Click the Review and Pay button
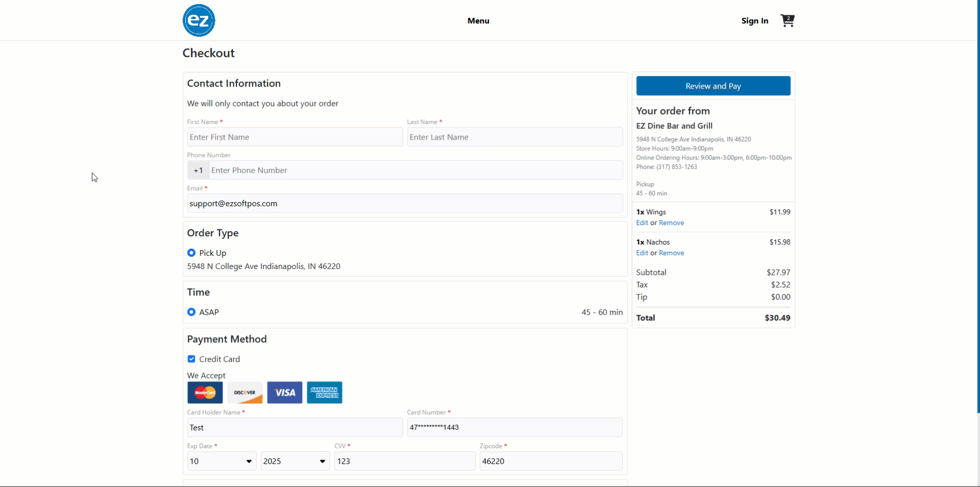This screenshot has width=980, height=487. click(713, 86)
